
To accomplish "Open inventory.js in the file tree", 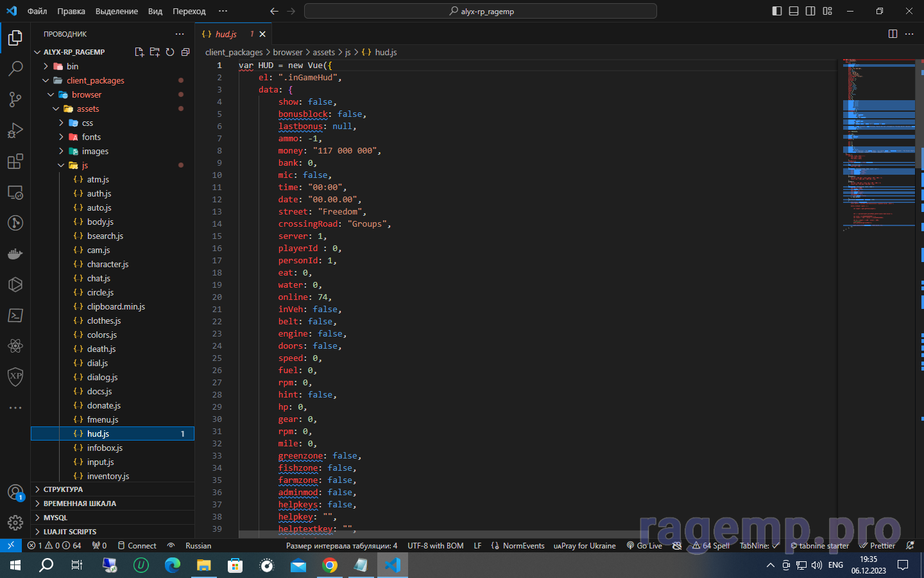I will tap(108, 476).
